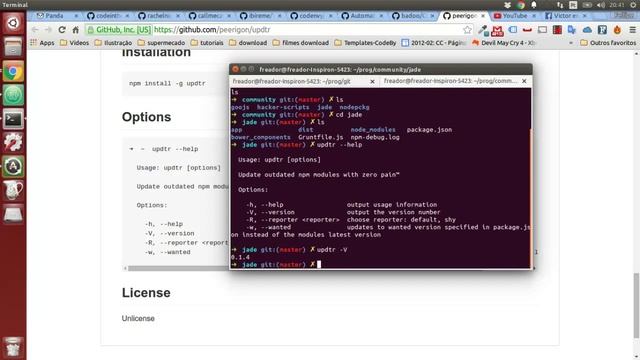Click the GitHub, Inc. [US] security badge
This screenshot has height=360, width=640.
pos(119,30)
